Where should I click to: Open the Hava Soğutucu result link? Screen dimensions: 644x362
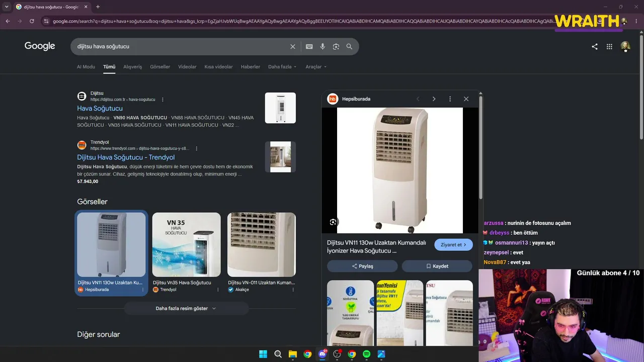pyautogui.click(x=100, y=108)
